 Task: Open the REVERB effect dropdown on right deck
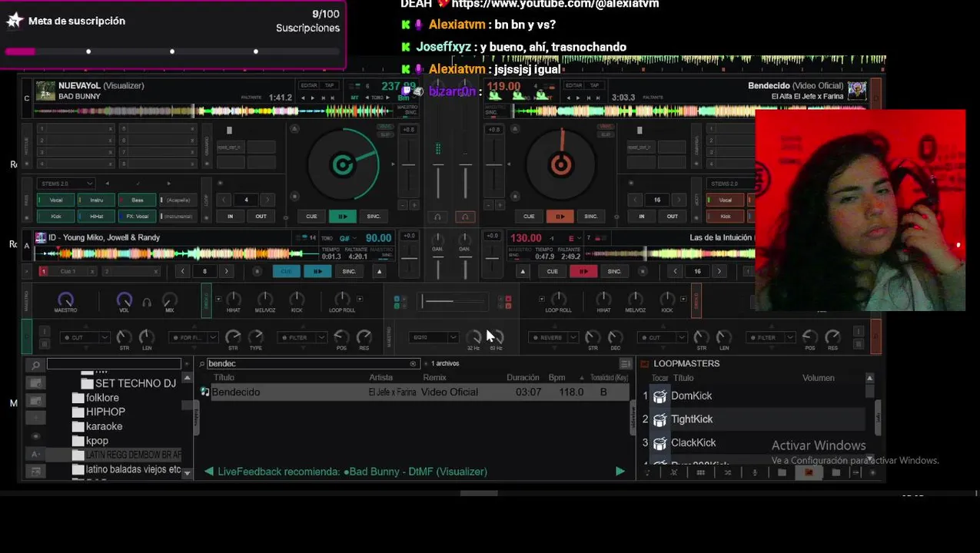pos(555,337)
